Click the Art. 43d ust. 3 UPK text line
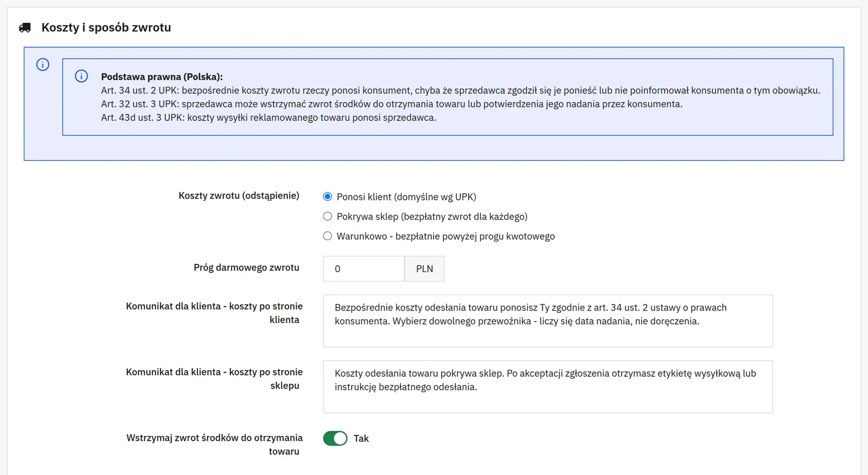868x475 pixels. coord(269,117)
